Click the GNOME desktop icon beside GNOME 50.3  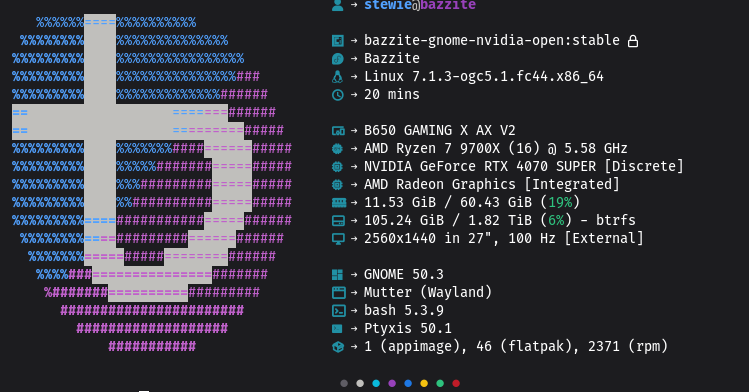click(x=337, y=275)
